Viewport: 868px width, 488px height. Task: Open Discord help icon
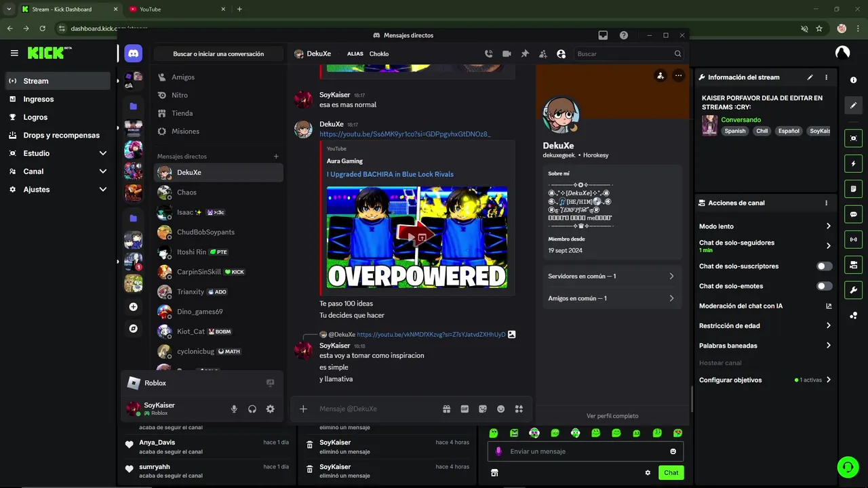(x=624, y=35)
